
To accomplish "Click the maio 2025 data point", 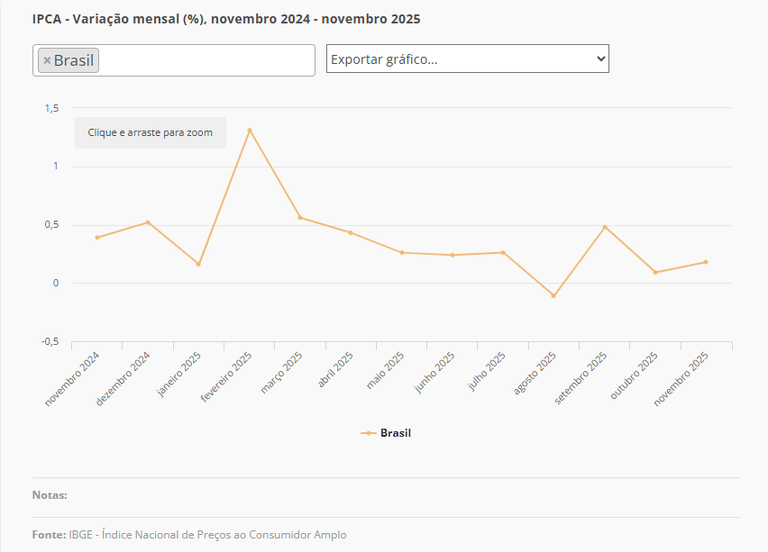I will 402,252.
